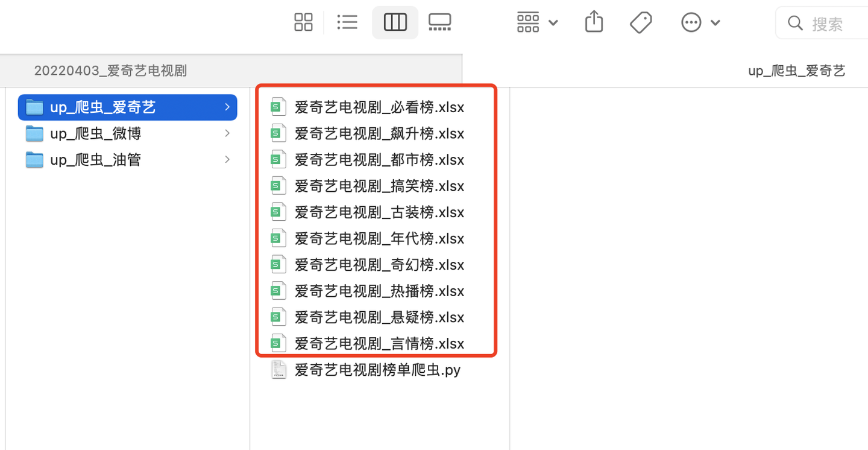The width and height of the screenshot is (868, 450).
Task: Click the Share toolbar icon
Action: 594,22
